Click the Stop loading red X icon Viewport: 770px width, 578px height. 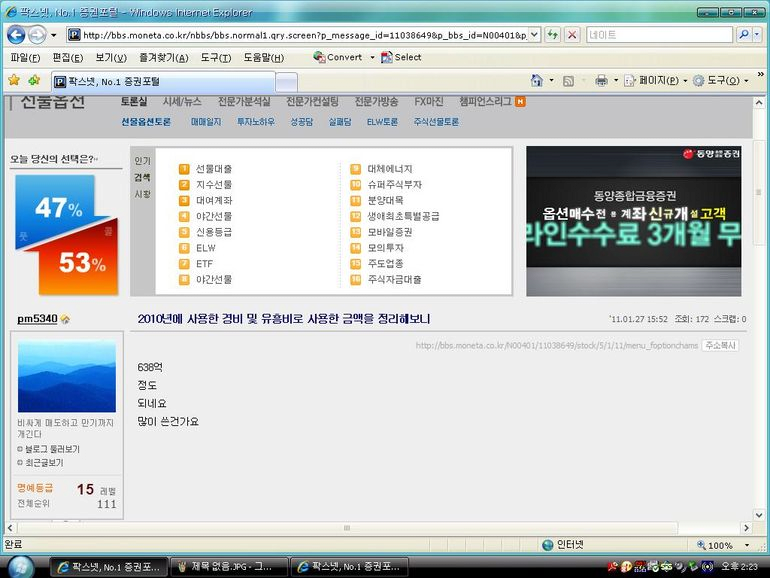(572, 35)
